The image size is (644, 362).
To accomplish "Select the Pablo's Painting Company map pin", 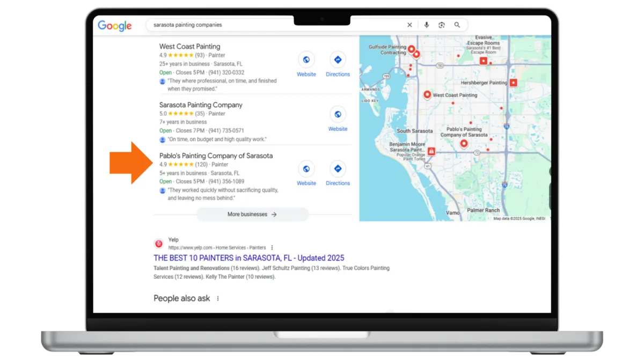I will (x=464, y=144).
